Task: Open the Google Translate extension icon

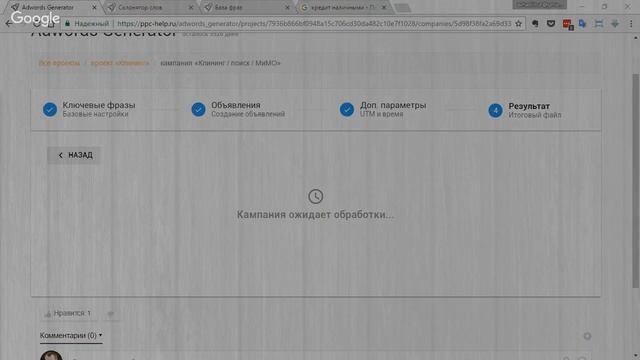Action: (582, 24)
